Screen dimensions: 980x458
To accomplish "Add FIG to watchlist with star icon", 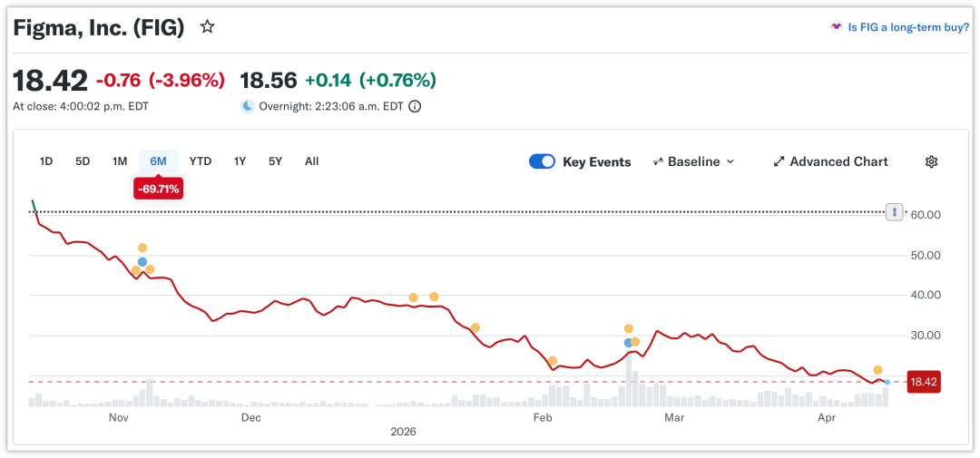I will [207, 27].
